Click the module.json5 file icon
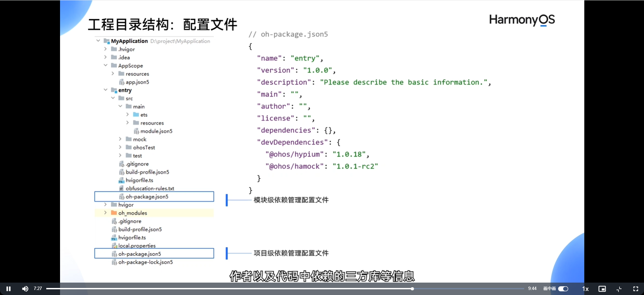Viewport: 644px width, 295px height. (x=137, y=131)
